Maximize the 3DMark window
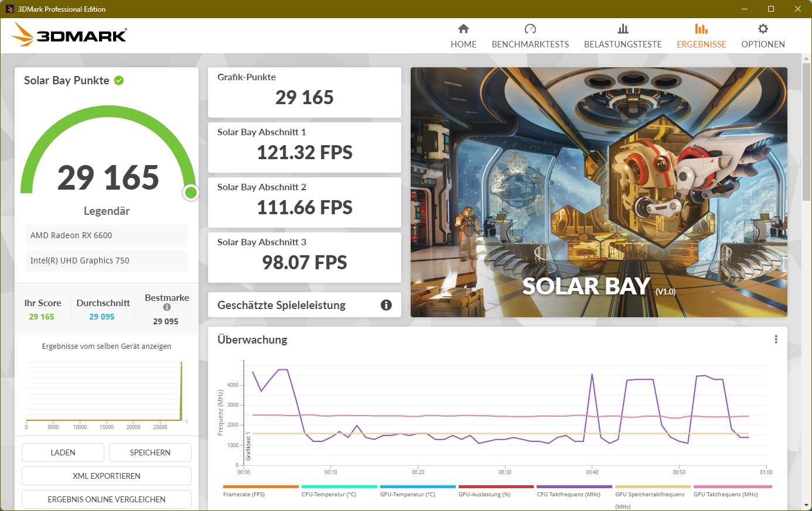Image resolution: width=812 pixels, height=511 pixels. (x=771, y=9)
